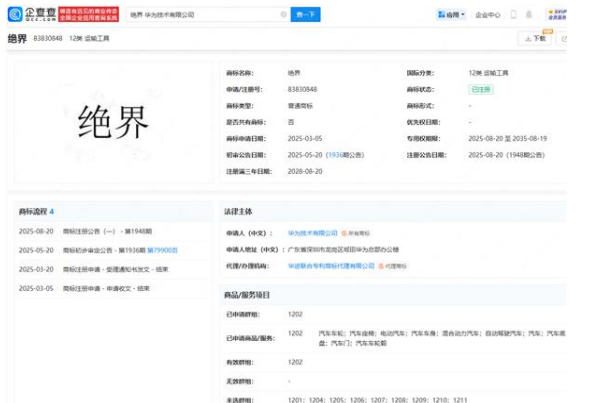Click the Qichacha logo
606x403 pixels.
(x=31, y=15)
